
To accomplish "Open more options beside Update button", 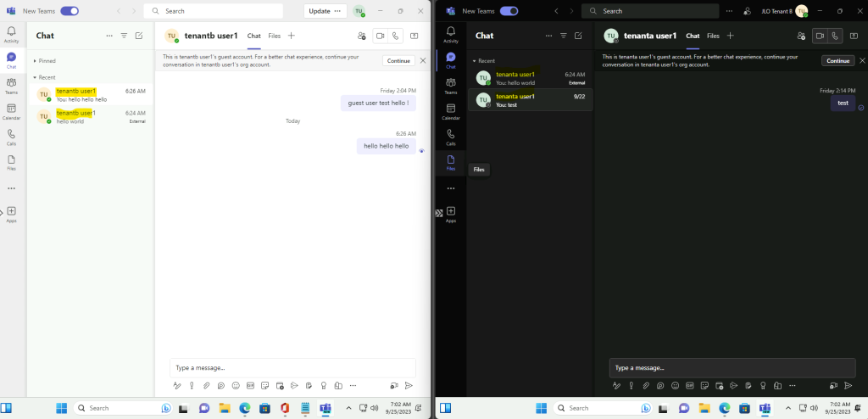I will (x=337, y=11).
